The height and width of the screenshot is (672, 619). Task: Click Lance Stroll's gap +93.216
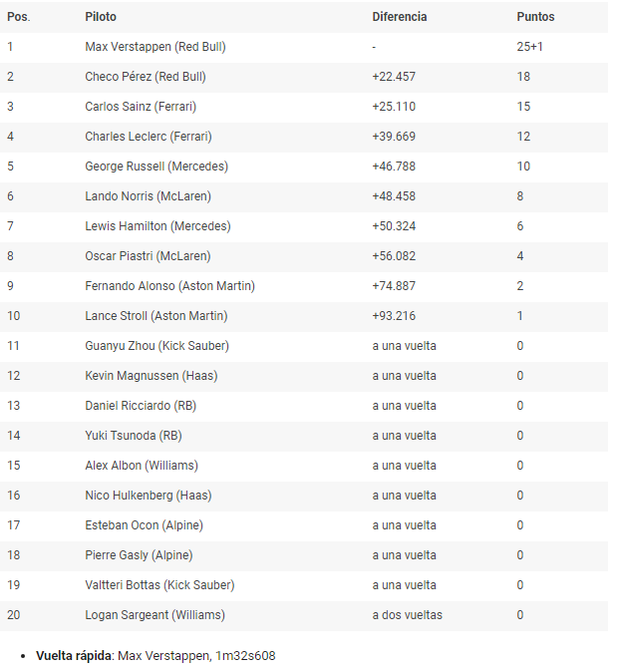pyautogui.click(x=394, y=316)
